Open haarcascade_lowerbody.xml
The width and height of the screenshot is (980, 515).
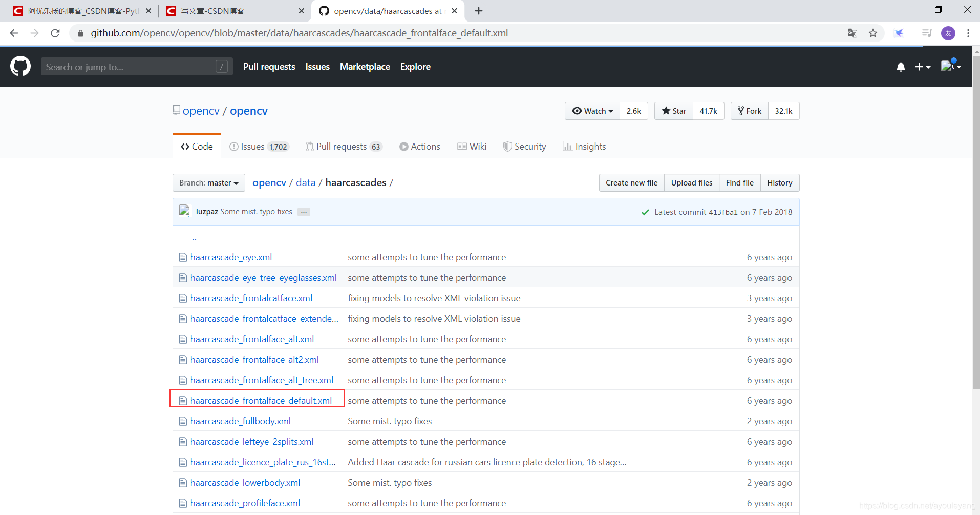[x=245, y=483]
